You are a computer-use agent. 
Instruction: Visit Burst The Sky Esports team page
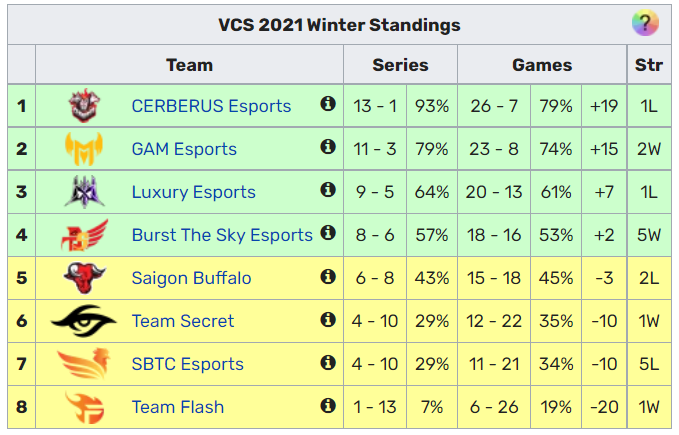tap(222, 235)
